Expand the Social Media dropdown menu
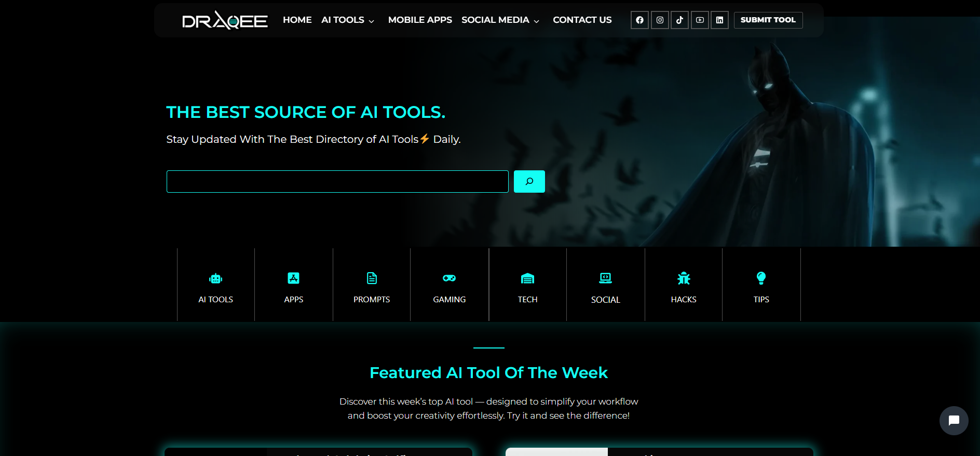 pyautogui.click(x=500, y=20)
